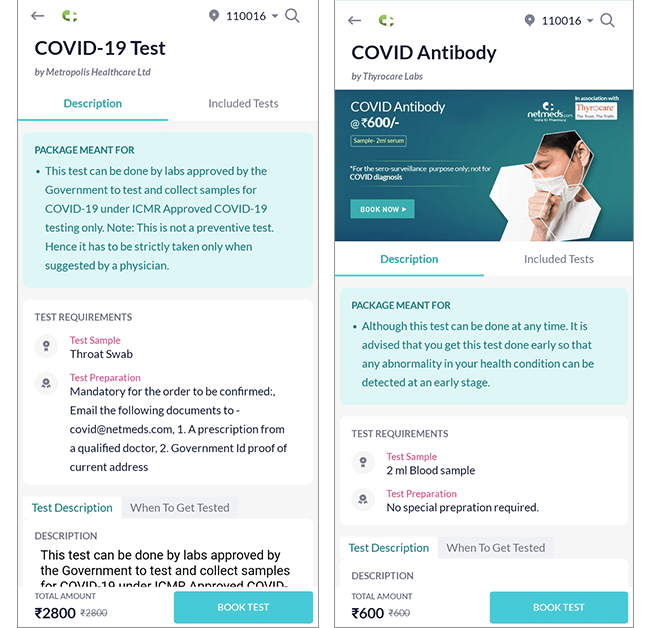Open When To Get Tested tab, COVID Antibody
The height and width of the screenshot is (628, 651).
click(x=496, y=548)
